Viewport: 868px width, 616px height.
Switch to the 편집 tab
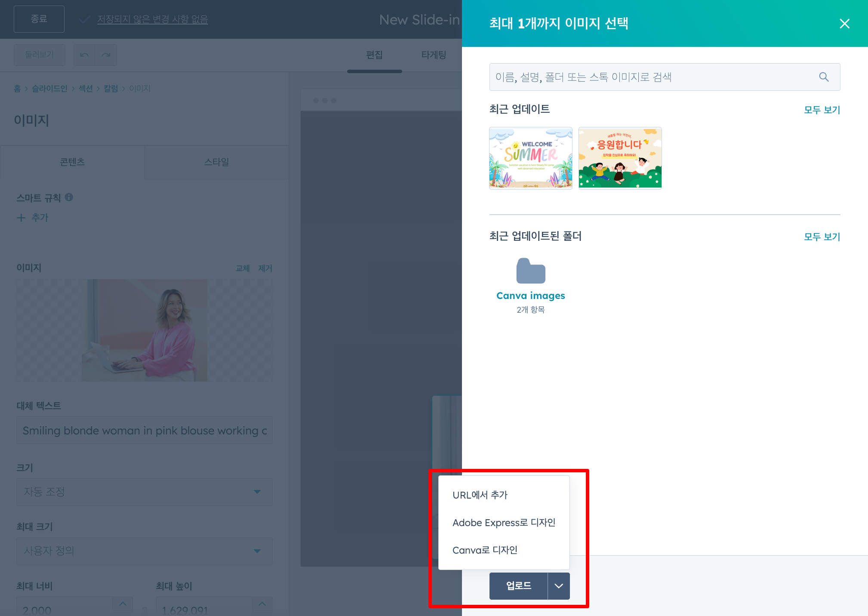coord(374,55)
